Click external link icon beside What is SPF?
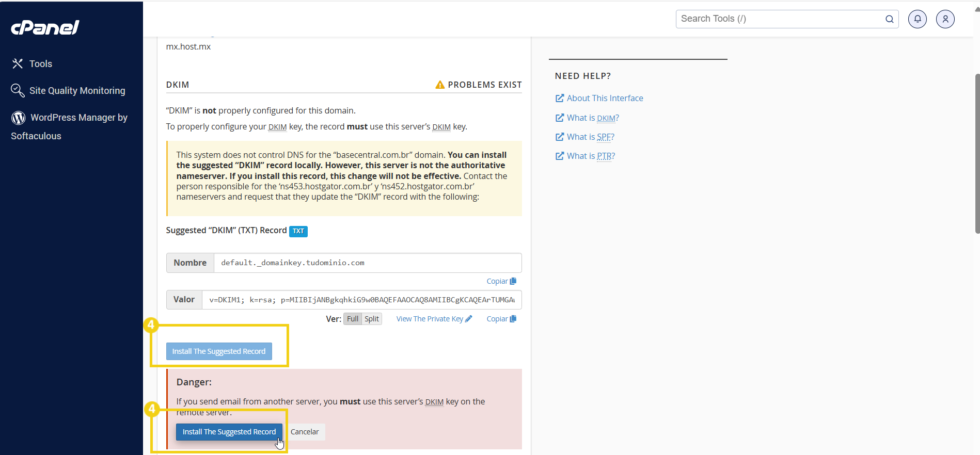Screen dimensions: 980x455 point(560,137)
